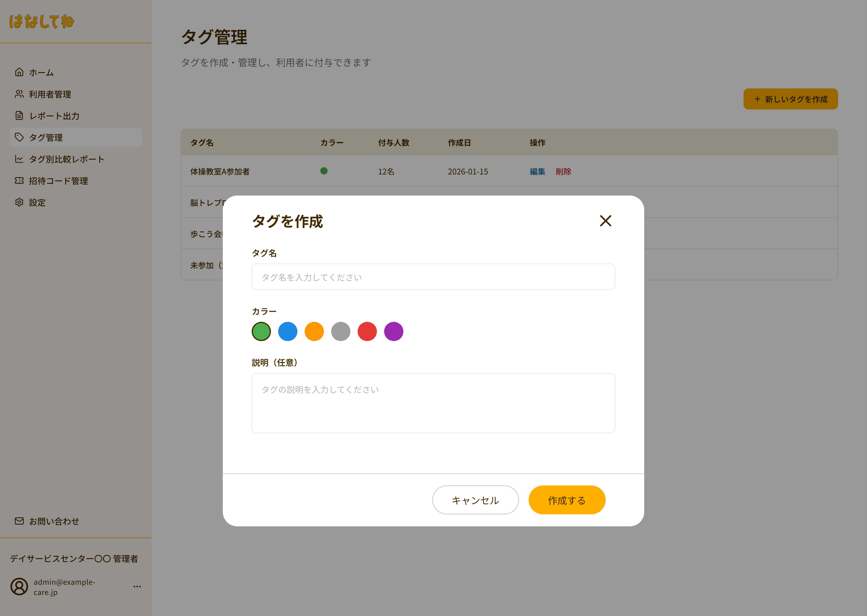Click the 招待コード管理 ticket icon
Image resolution: width=867 pixels, height=616 pixels.
[x=19, y=181]
